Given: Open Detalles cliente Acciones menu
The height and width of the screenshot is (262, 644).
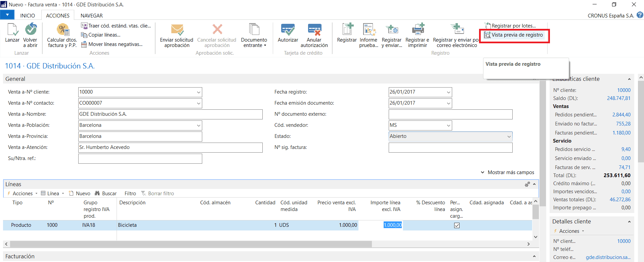Looking at the screenshot, I should (569, 231).
